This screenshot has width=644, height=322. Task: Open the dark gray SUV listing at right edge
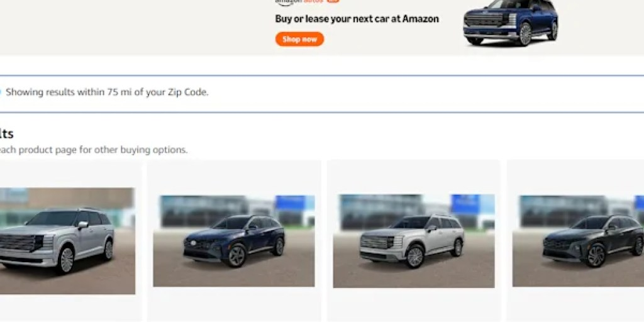pyautogui.click(x=579, y=241)
